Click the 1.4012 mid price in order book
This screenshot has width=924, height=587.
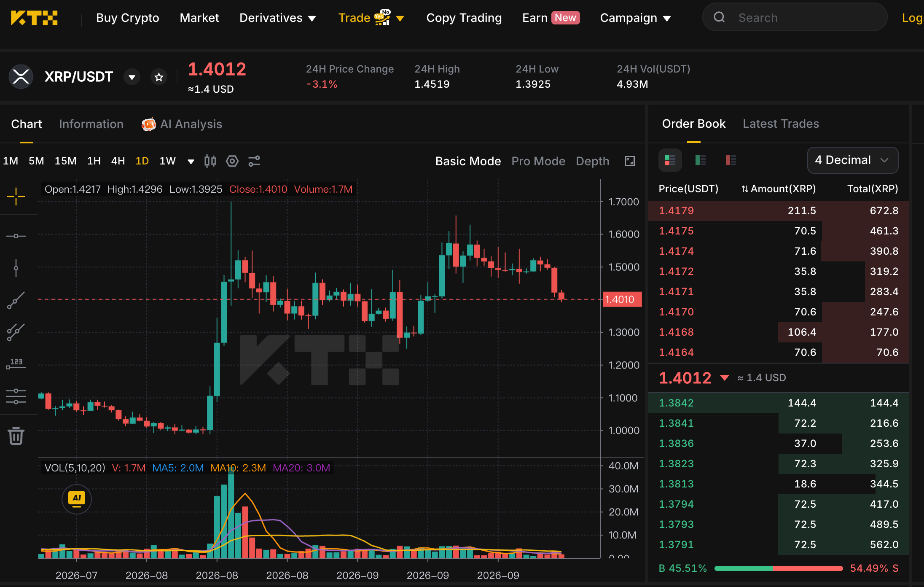coord(685,378)
